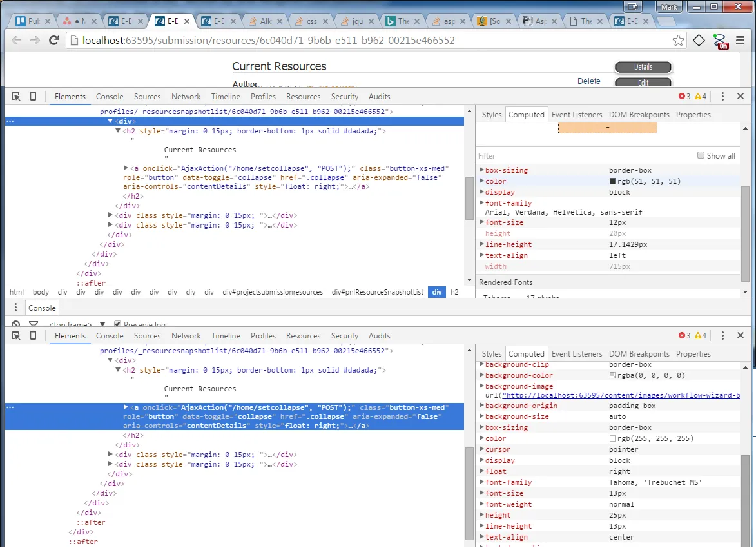Switch to the 'jqu' browser tab
The height and width of the screenshot is (548, 756).
pyautogui.click(x=355, y=21)
